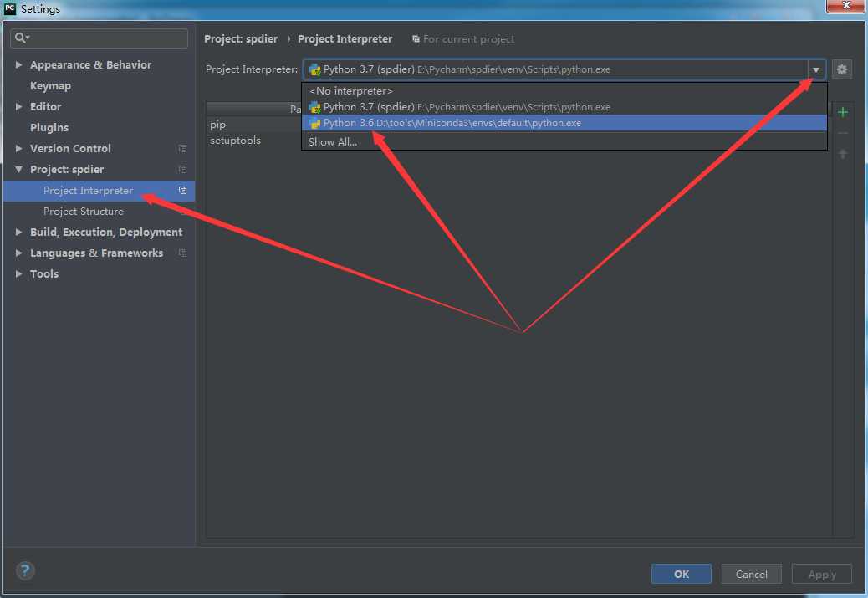The image size is (868, 598).
Task: Click the Project Interpreter combo box
Action: [x=564, y=69]
